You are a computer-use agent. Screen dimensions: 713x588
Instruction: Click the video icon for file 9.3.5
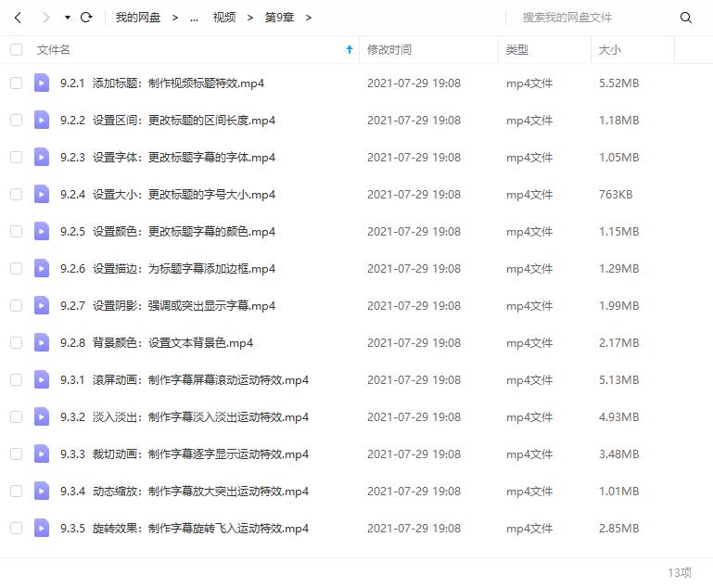42,528
